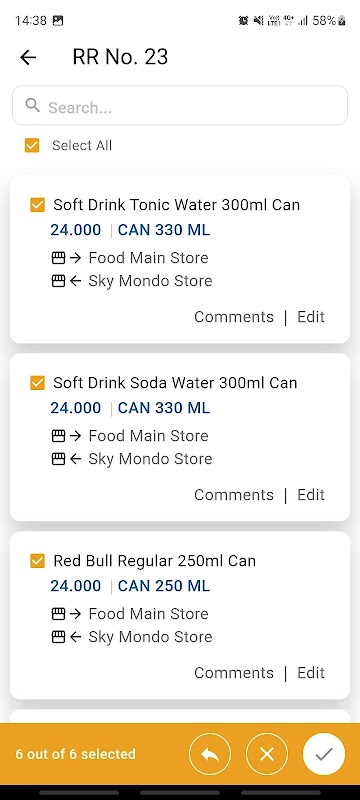Select the Red Bull 24.000 quantity value
360x800 pixels.
coord(75,586)
